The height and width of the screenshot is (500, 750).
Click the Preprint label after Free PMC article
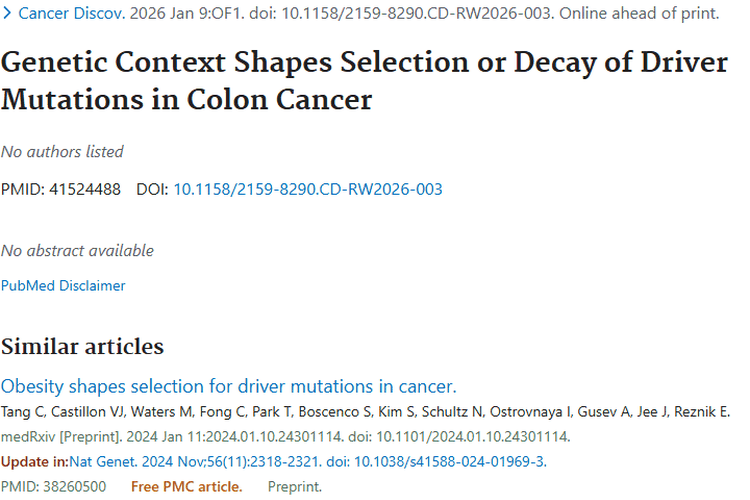pos(295,486)
